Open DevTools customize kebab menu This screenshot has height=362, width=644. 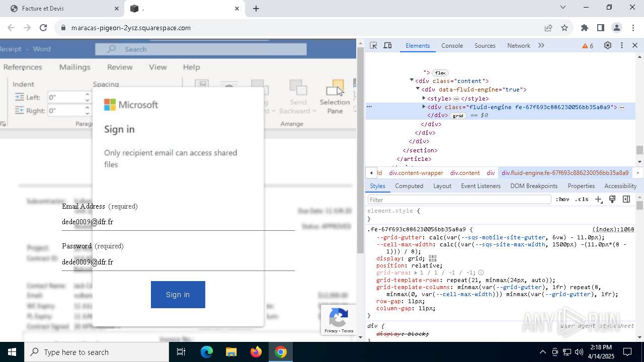pyautogui.click(x=622, y=45)
